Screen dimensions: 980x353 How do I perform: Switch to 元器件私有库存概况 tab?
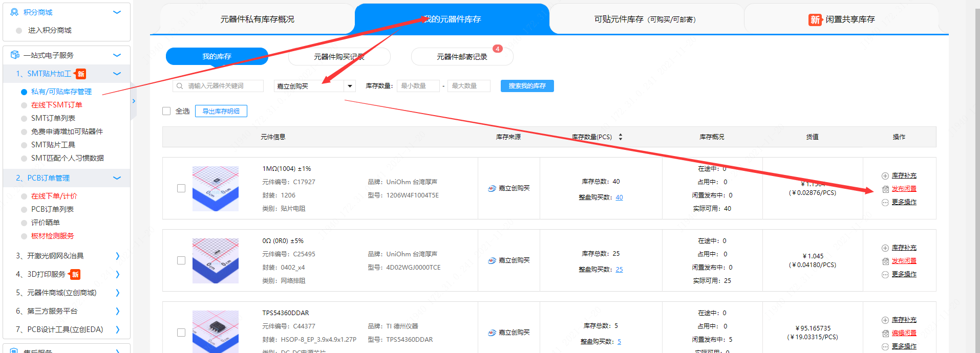coord(257,19)
